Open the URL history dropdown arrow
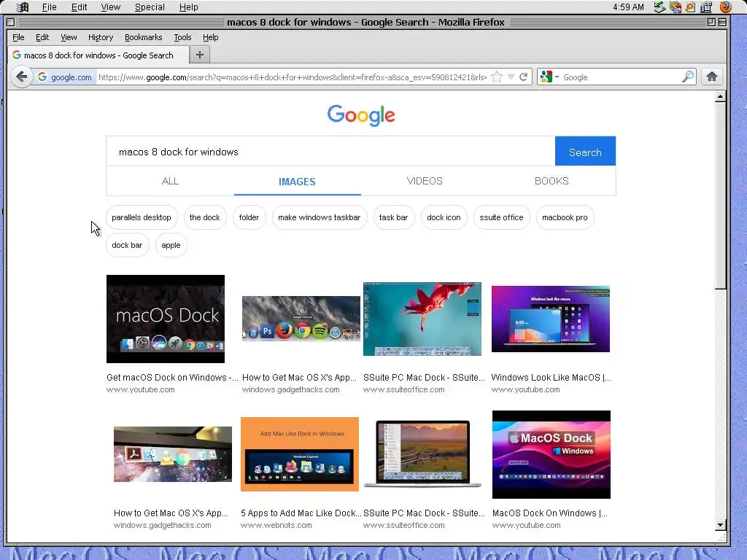The height and width of the screenshot is (560, 747). (x=511, y=77)
